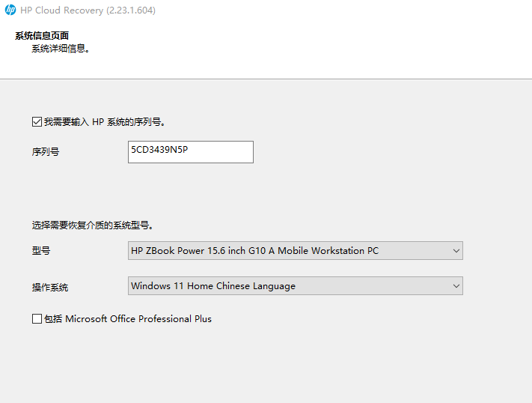Enable the Microsoft Office Professional Plus checkbox
Screen dimensions: 532x403
click(x=37, y=319)
